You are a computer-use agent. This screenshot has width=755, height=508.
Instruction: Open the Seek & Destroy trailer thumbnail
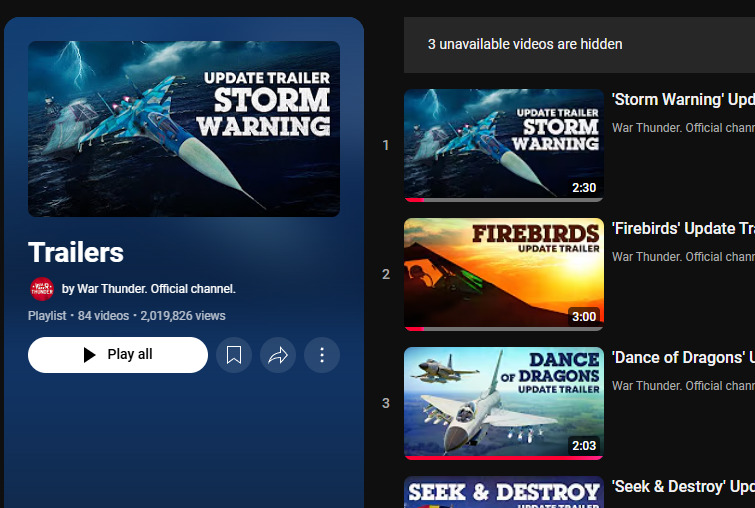(x=504, y=492)
